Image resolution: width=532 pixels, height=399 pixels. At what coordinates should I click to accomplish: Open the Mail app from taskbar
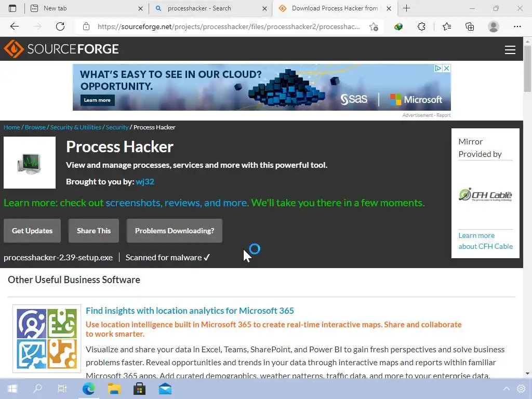click(165, 389)
